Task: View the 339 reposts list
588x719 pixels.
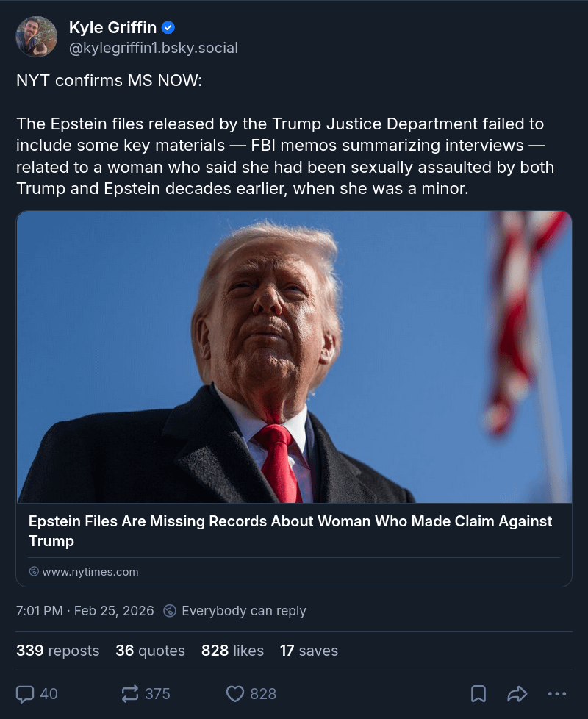Action: click(x=58, y=651)
